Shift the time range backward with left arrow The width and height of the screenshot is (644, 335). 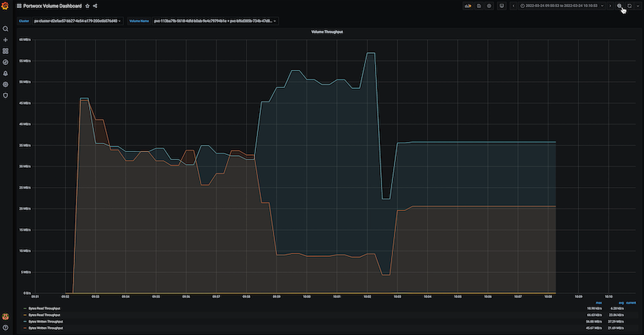513,6
